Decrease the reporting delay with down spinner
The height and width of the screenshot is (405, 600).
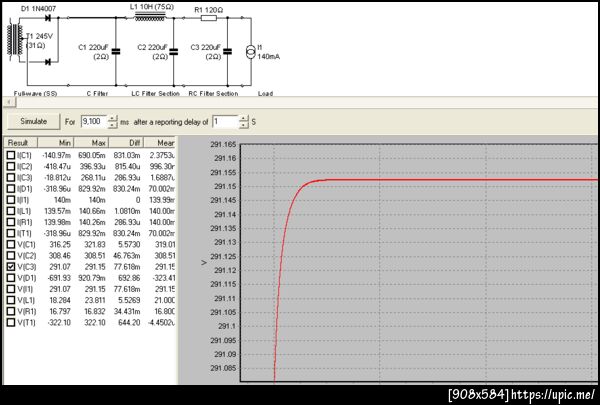(x=244, y=125)
